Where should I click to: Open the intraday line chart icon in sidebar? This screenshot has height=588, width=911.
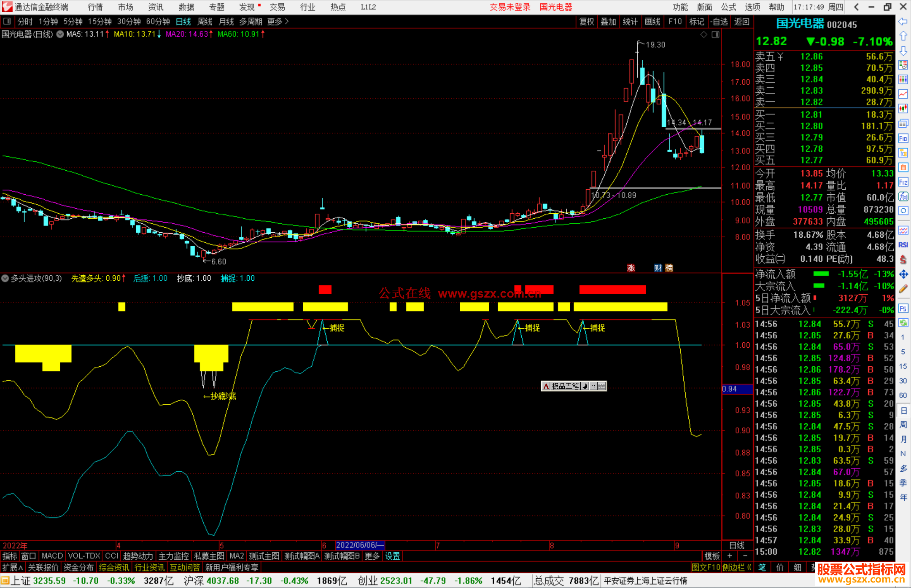pyautogui.click(x=903, y=94)
